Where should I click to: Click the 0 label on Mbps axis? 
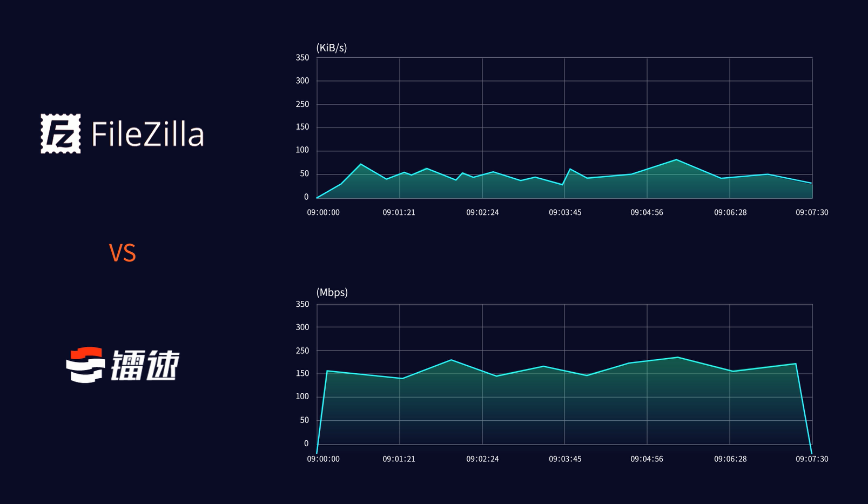click(x=306, y=443)
